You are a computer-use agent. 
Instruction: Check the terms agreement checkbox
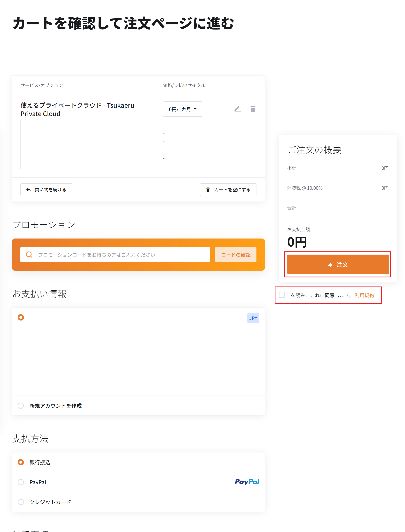point(282,295)
